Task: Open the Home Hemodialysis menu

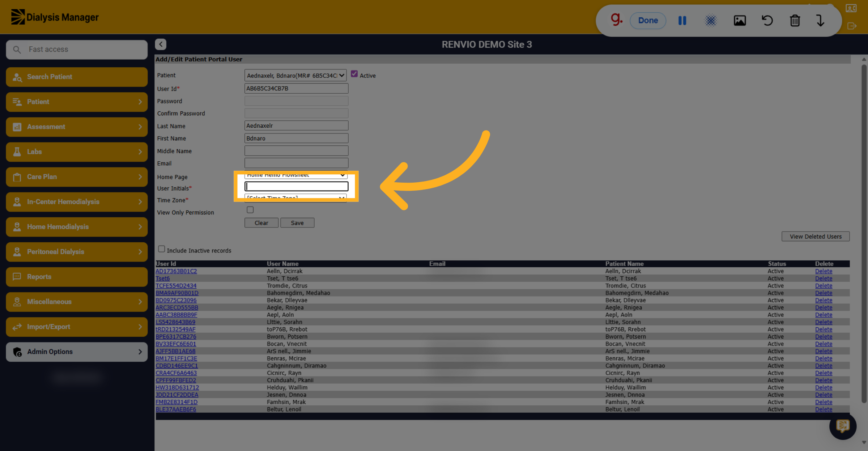Action: point(77,227)
